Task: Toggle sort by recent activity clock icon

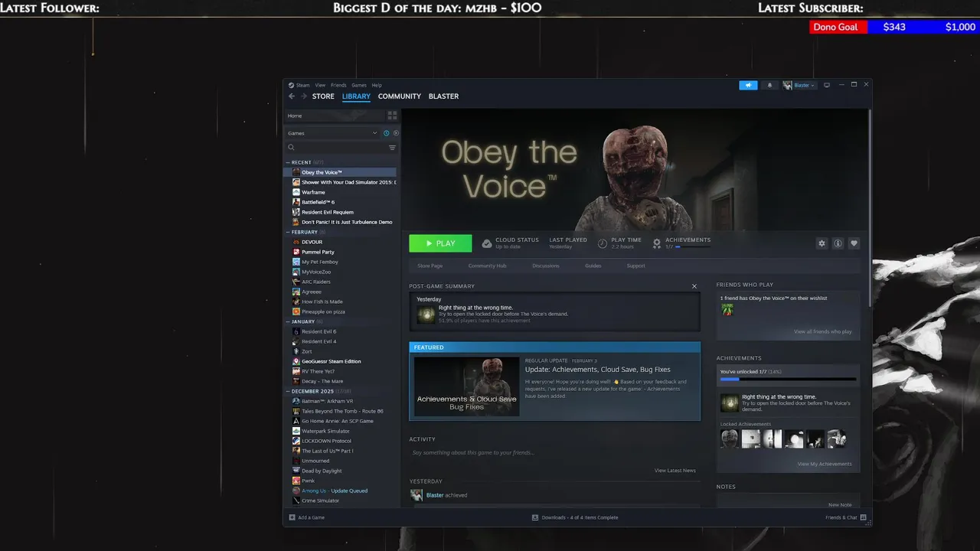Action: (386, 133)
